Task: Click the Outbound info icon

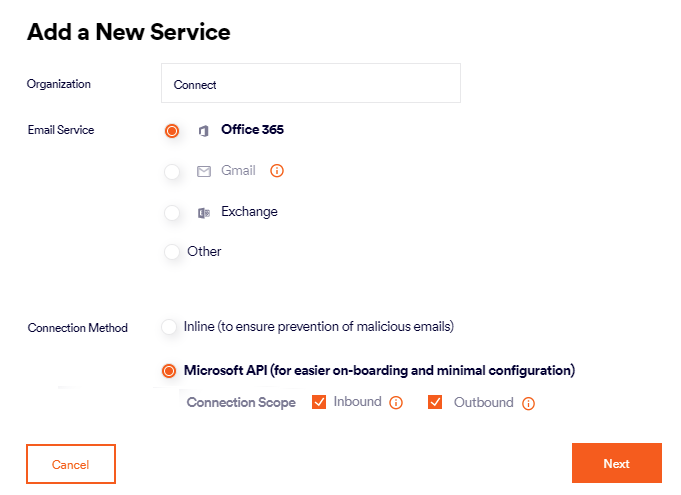Action: 528,404
